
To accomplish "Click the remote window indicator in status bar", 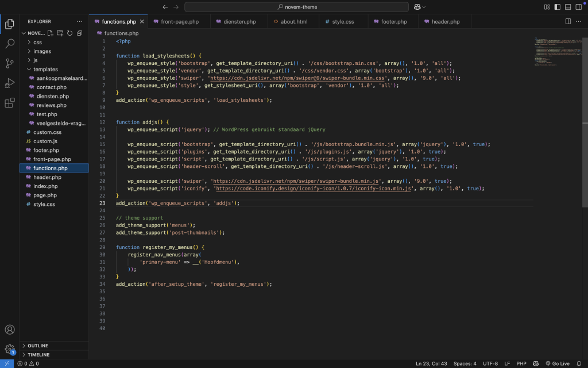I will tap(7, 363).
